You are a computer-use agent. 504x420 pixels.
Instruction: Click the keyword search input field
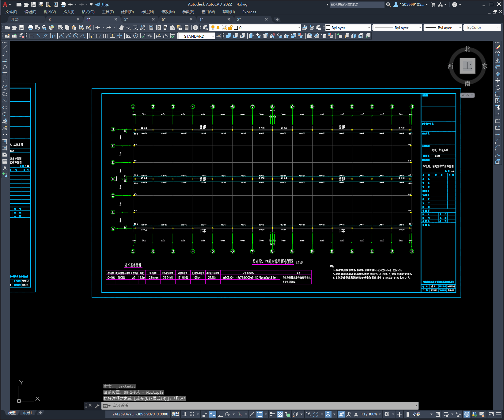tap(357, 5)
